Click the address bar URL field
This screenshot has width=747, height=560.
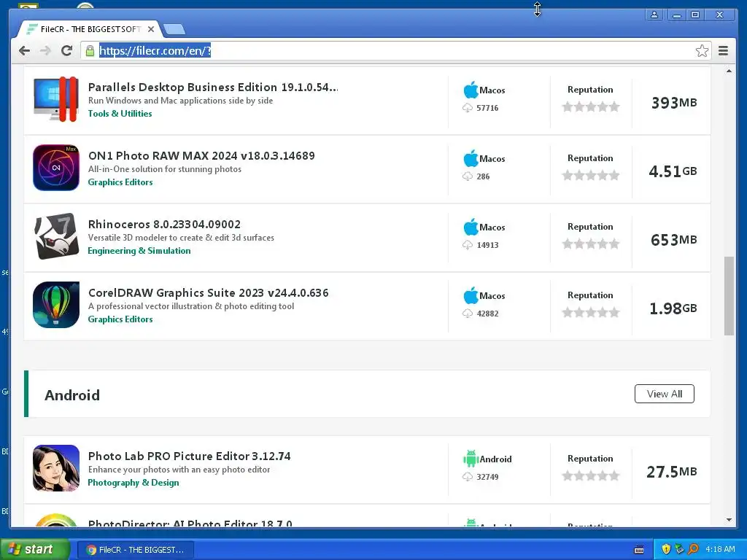[395, 50]
